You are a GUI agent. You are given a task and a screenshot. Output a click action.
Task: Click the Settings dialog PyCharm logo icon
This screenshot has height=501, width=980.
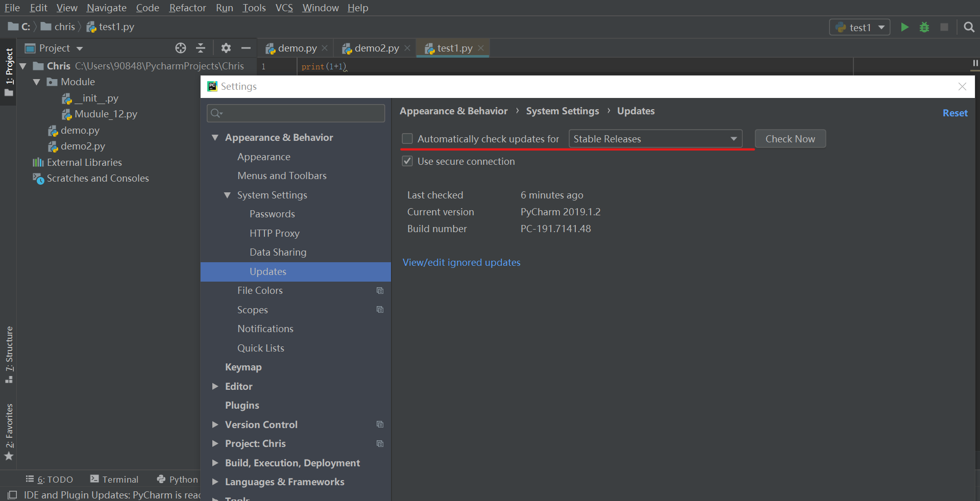pos(212,86)
